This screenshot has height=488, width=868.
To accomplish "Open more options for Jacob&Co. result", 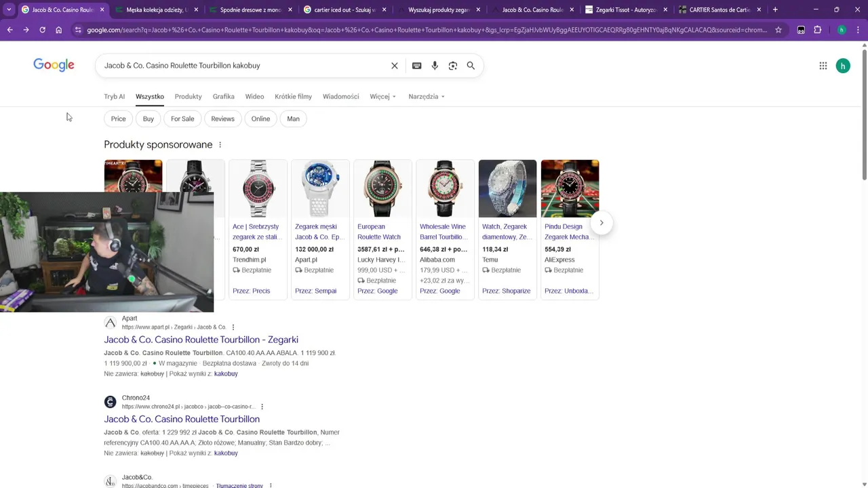I will (x=271, y=485).
